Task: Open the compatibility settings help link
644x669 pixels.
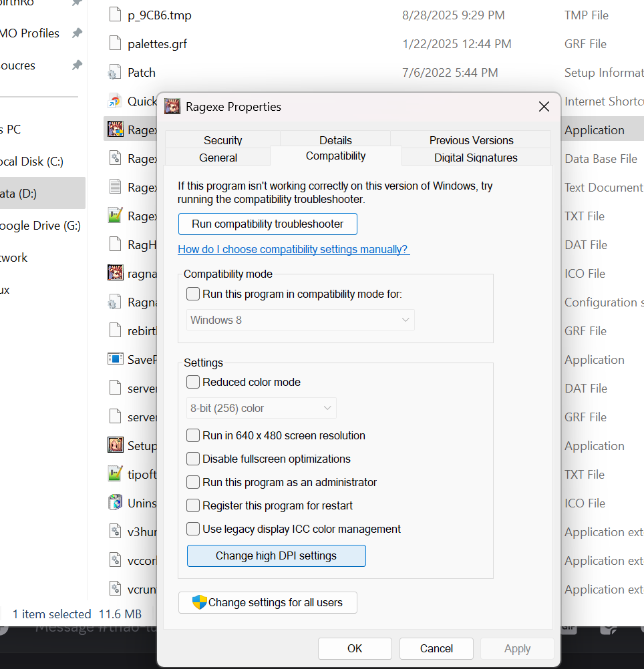Action: point(293,249)
